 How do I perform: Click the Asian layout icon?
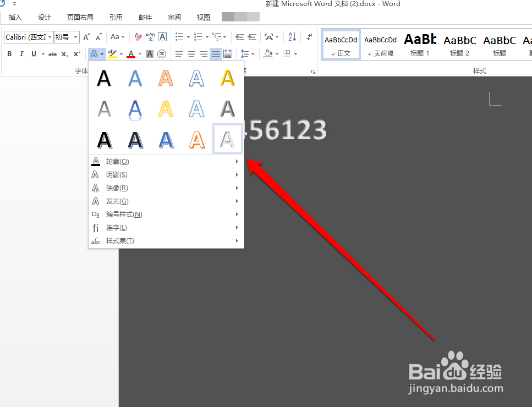[x=269, y=37]
